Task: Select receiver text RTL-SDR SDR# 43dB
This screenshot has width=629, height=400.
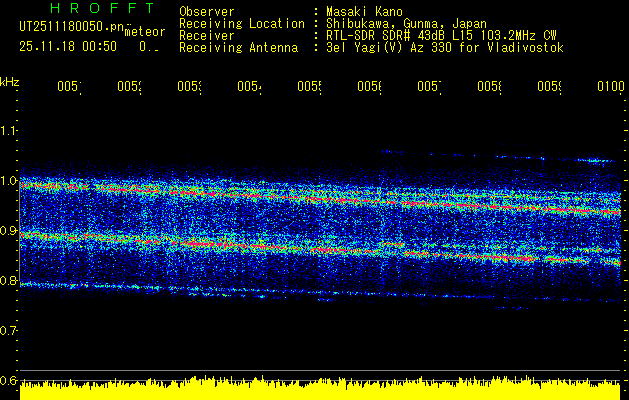Action: point(387,36)
